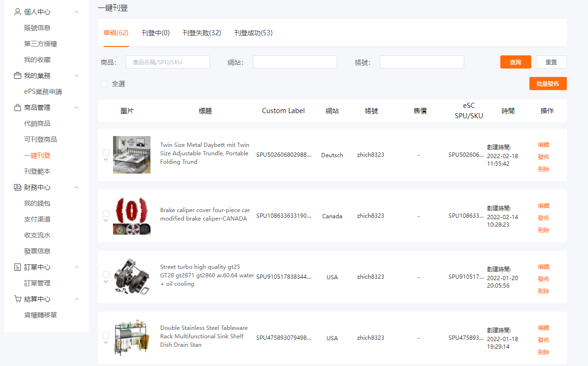
Task: Switch to the 刊登失敗(32) tab
Action: coord(202,33)
